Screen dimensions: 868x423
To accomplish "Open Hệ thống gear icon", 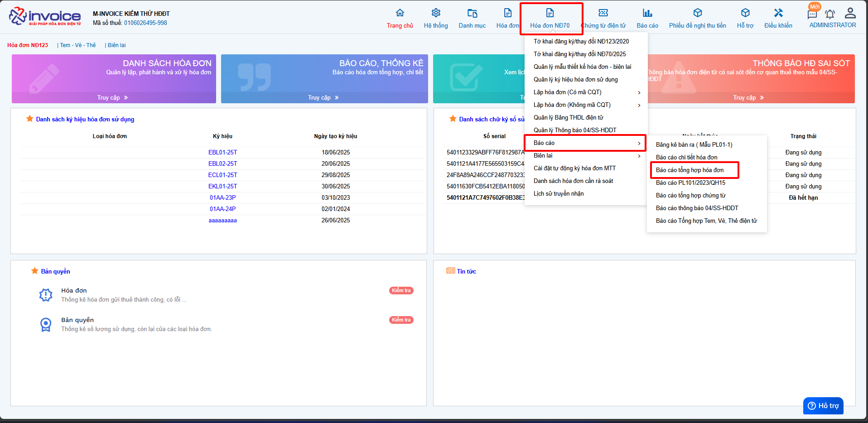I will pyautogui.click(x=436, y=13).
